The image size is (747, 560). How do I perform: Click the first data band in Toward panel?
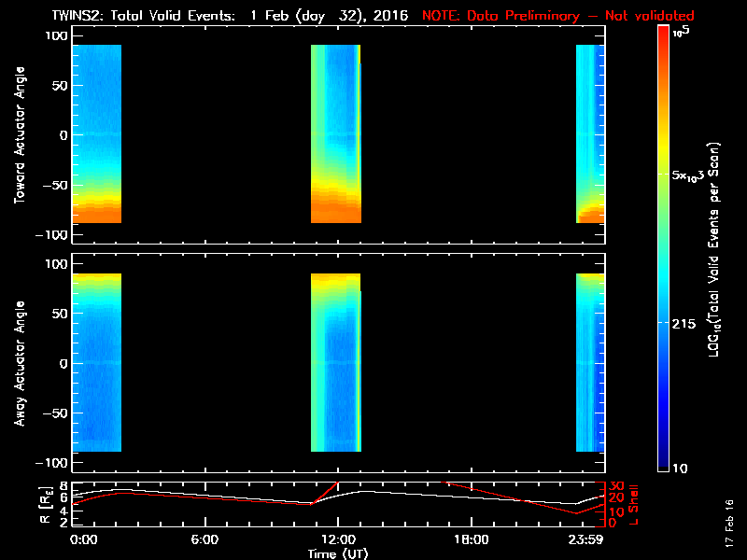click(x=97, y=133)
